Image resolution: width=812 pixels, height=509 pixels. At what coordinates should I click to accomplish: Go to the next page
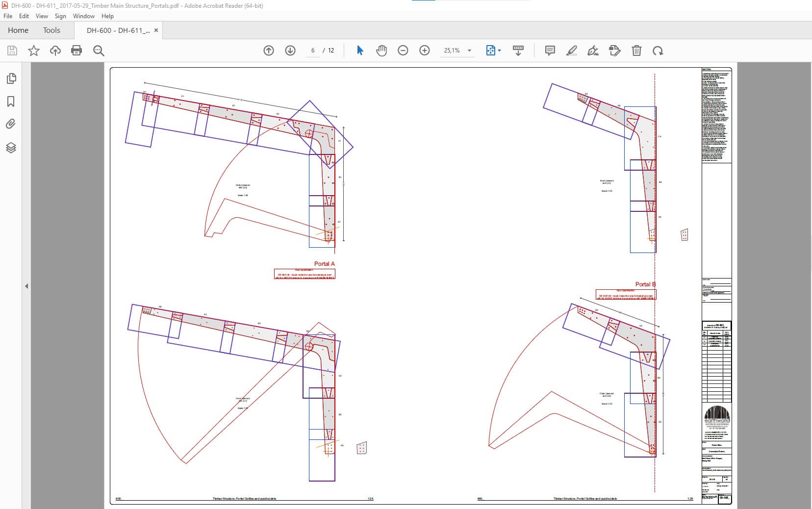click(x=290, y=51)
